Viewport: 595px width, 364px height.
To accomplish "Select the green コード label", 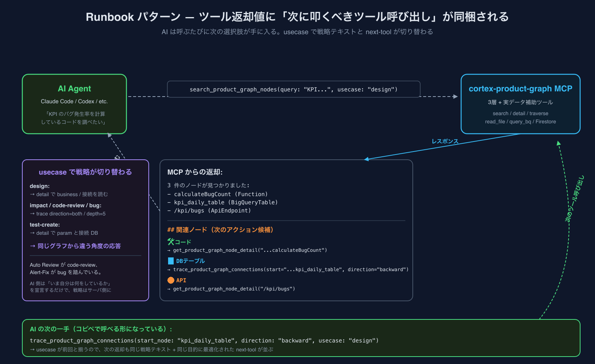I will click(183, 242).
